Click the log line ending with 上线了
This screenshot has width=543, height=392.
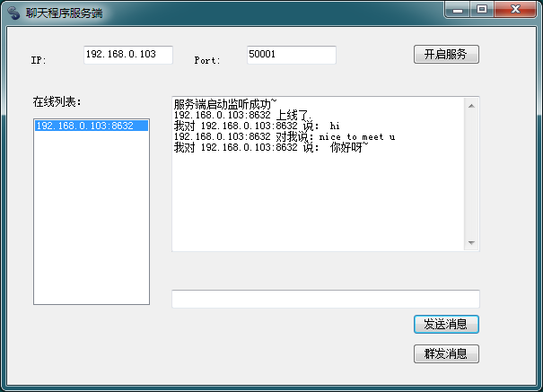[x=242, y=115]
